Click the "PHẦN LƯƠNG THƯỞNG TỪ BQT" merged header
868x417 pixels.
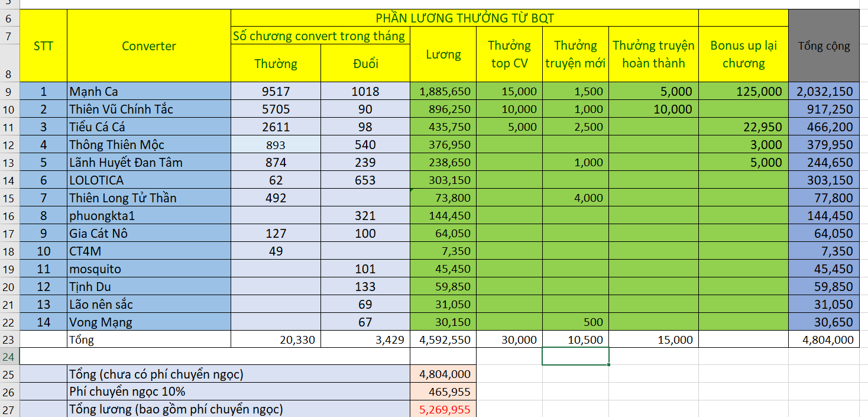click(x=464, y=18)
